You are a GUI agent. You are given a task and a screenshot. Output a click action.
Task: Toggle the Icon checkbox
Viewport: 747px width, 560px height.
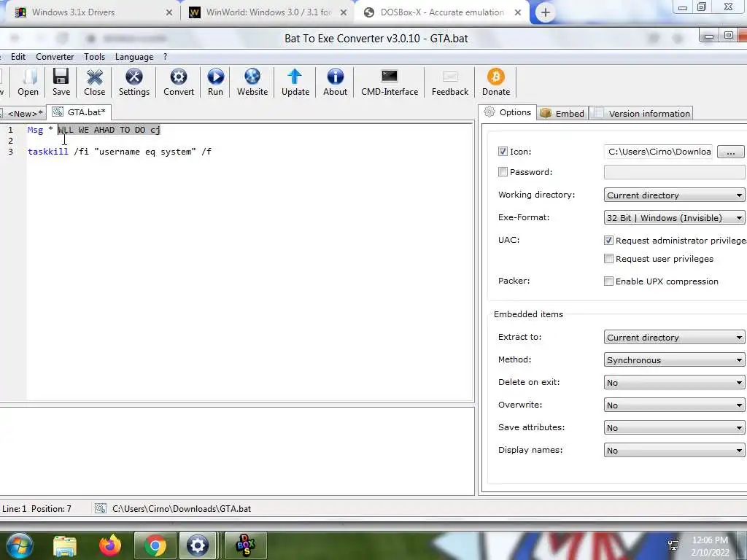point(503,152)
